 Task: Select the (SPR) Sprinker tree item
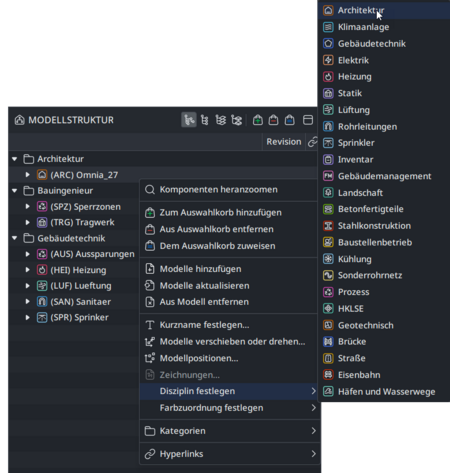pyautogui.click(x=79, y=317)
